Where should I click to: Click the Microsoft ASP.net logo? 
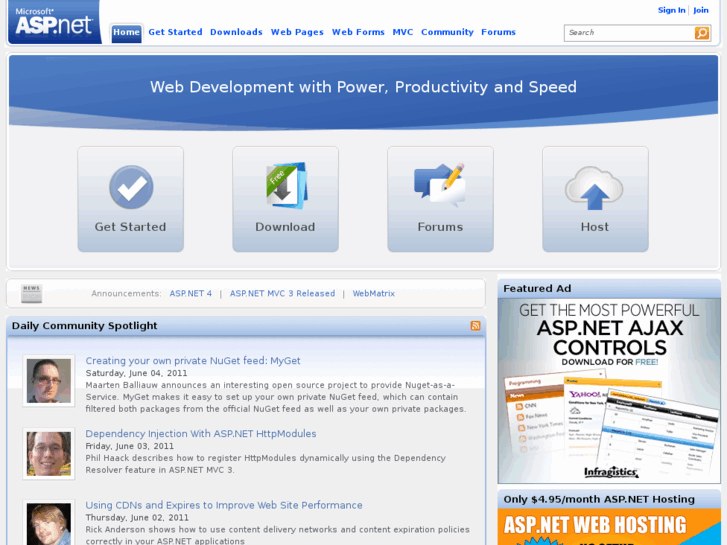coord(55,22)
